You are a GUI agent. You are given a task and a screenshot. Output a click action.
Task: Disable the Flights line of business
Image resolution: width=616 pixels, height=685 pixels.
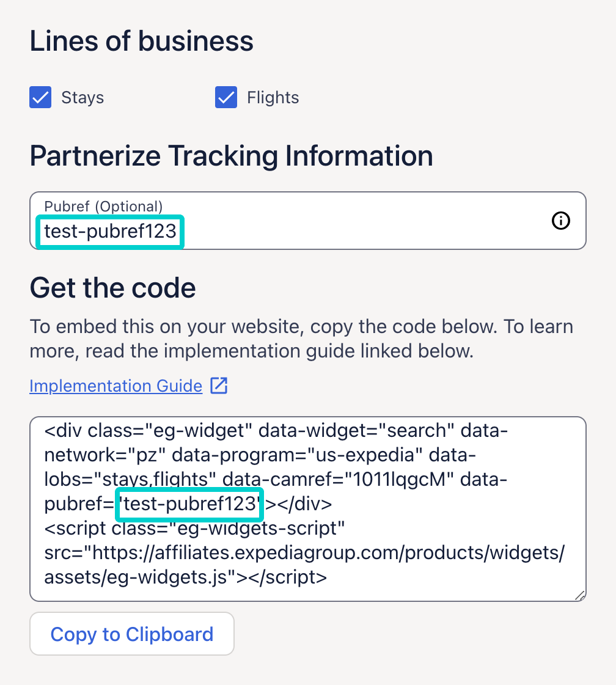226,97
